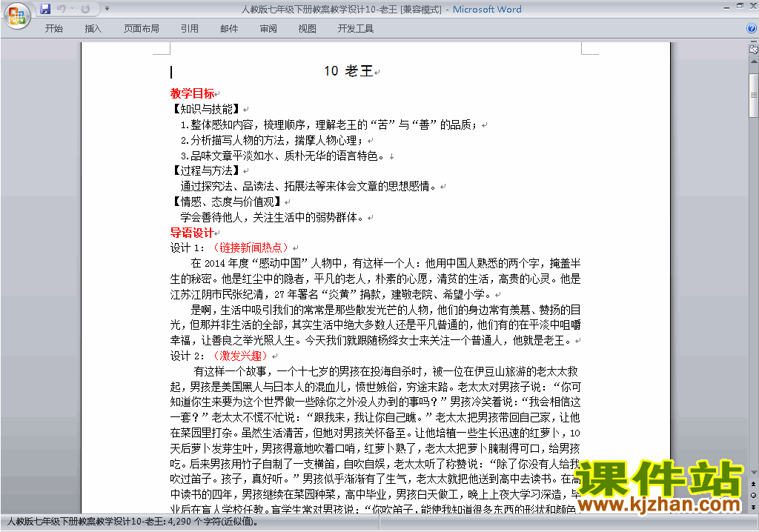Click the line "3.品味文章平淡如水"
Image resolution: width=759 pixels, height=532 pixels.
click(282, 156)
